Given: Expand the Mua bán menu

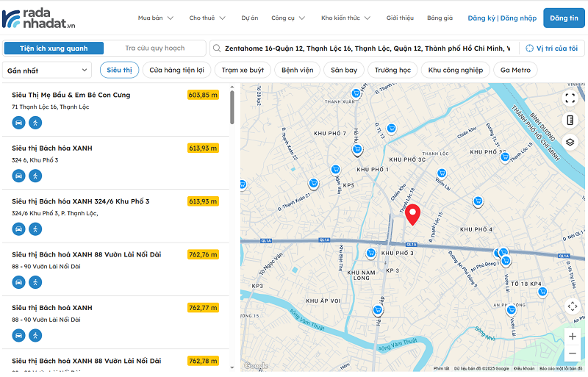Looking at the screenshot, I should [x=155, y=18].
